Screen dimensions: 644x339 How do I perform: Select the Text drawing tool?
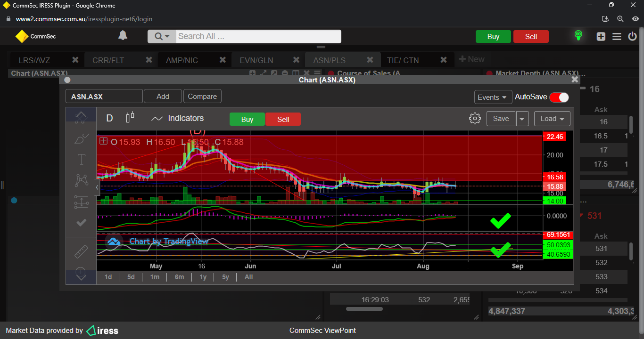pyautogui.click(x=81, y=160)
